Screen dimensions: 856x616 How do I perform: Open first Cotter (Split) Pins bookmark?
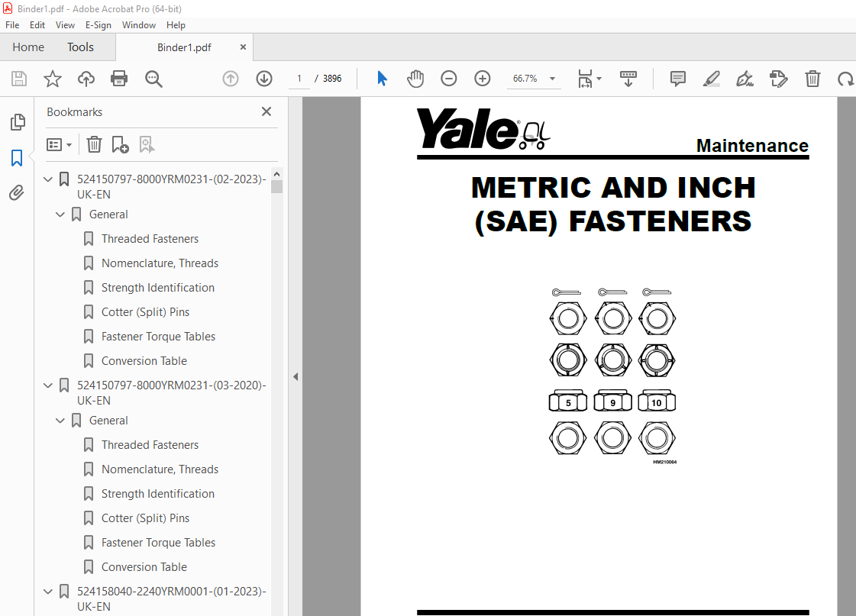click(145, 312)
